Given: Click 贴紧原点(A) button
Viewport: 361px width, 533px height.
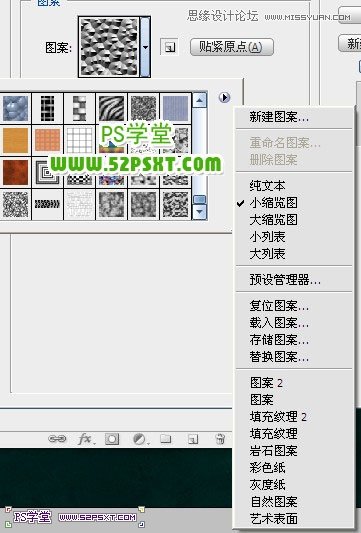Looking at the screenshot, I should tap(231, 47).
